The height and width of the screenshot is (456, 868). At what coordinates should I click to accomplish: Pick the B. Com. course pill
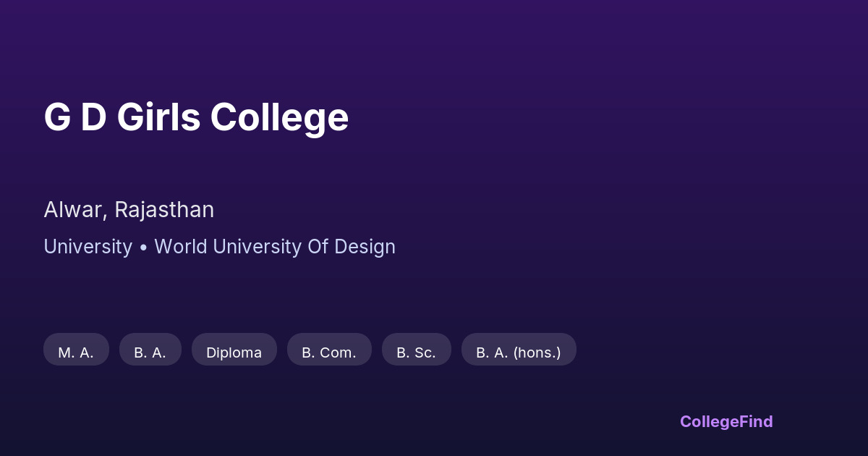coord(329,352)
